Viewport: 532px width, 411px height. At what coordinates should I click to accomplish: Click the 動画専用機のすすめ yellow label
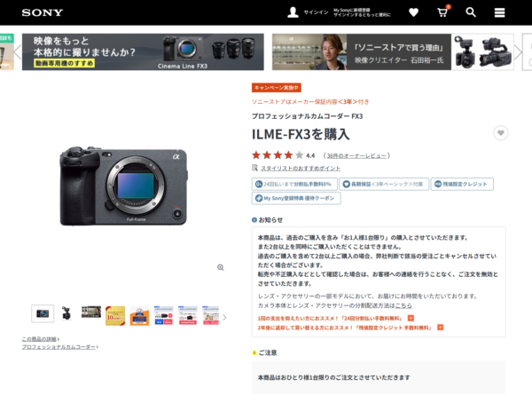click(65, 63)
